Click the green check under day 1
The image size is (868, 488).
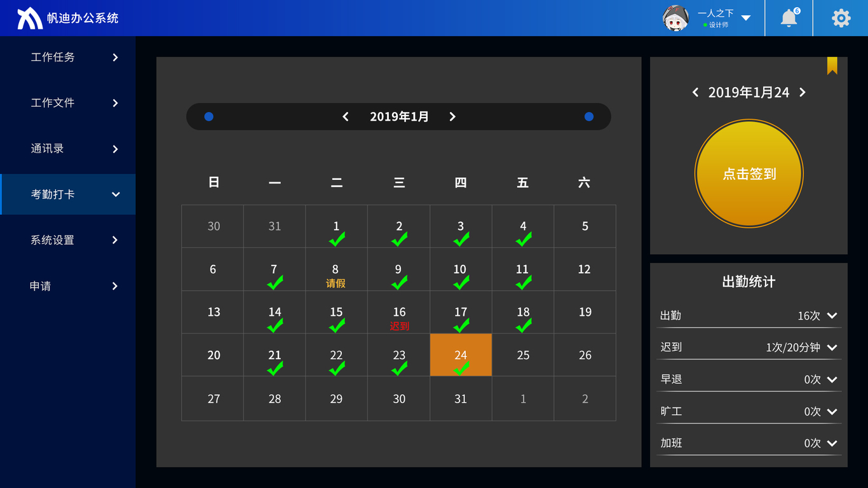point(337,240)
